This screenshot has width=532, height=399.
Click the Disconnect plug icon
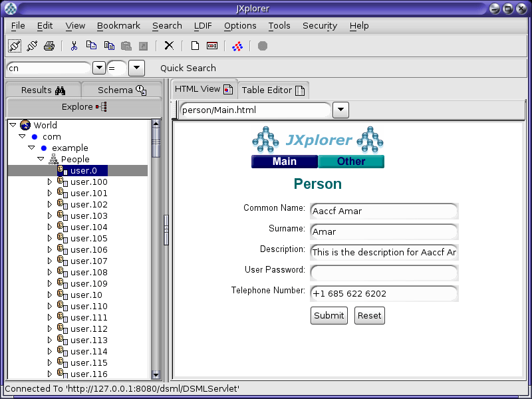click(32, 46)
